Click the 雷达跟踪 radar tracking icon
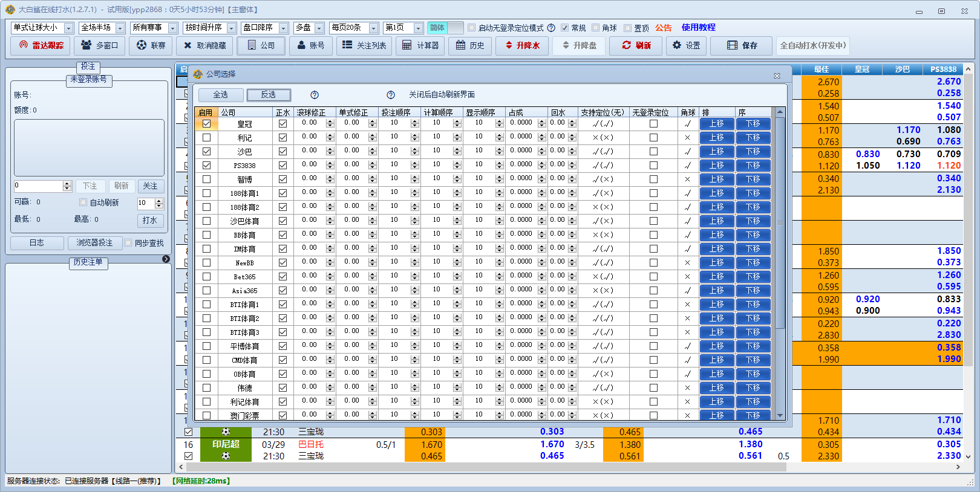Screen dimensions: 980x492 click(x=24, y=45)
